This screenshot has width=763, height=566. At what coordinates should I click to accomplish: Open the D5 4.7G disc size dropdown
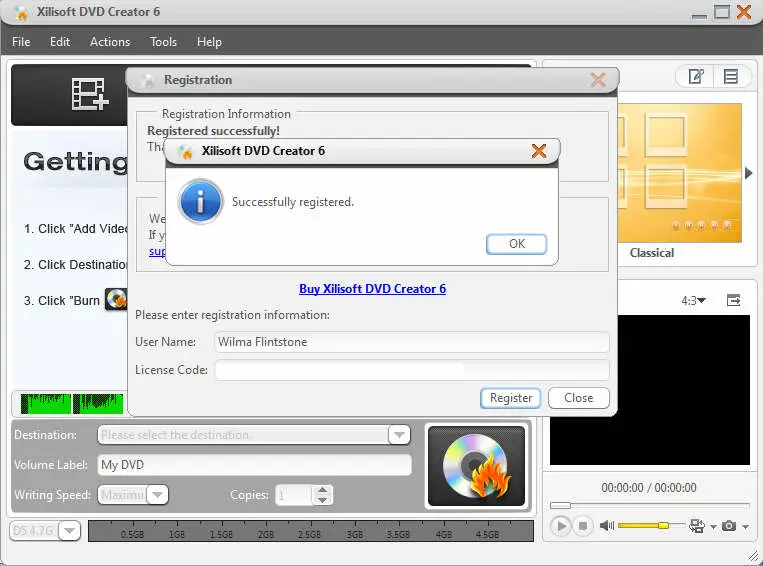coord(70,530)
